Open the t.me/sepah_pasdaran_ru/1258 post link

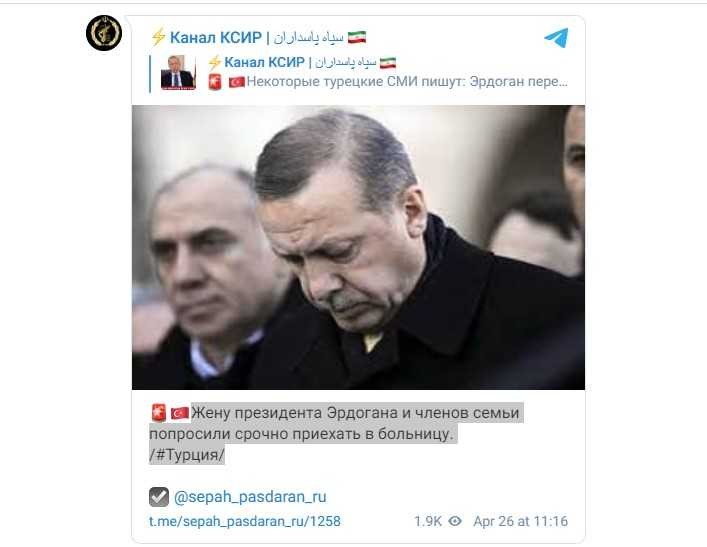coord(245,521)
